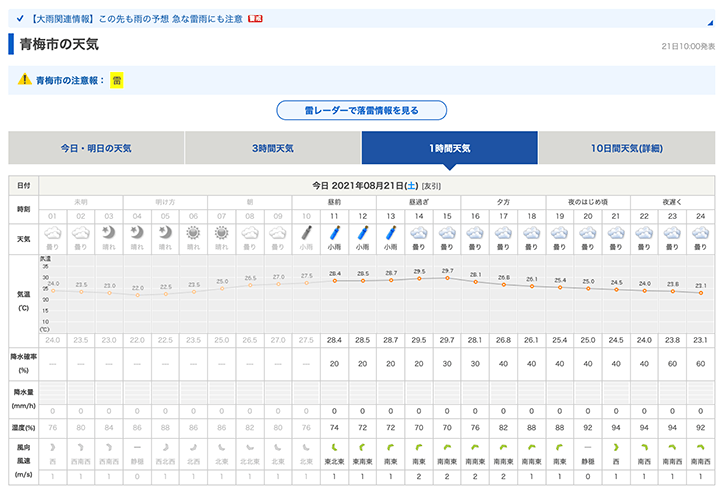Click the yellow 雷 warning badge
The width and height of the screenshot is (728, 504).
point(116,80)
